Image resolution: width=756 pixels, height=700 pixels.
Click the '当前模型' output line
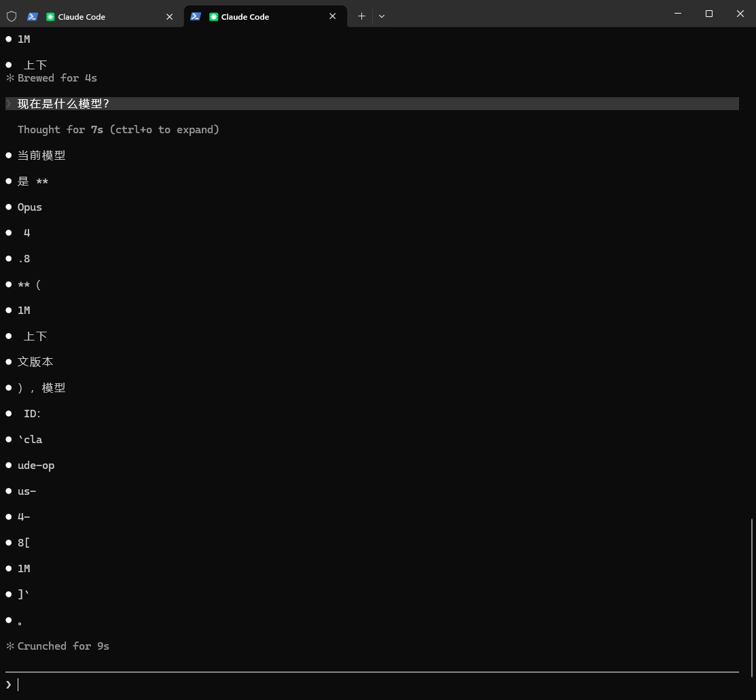pyautogui.click(x=41, y=156)
